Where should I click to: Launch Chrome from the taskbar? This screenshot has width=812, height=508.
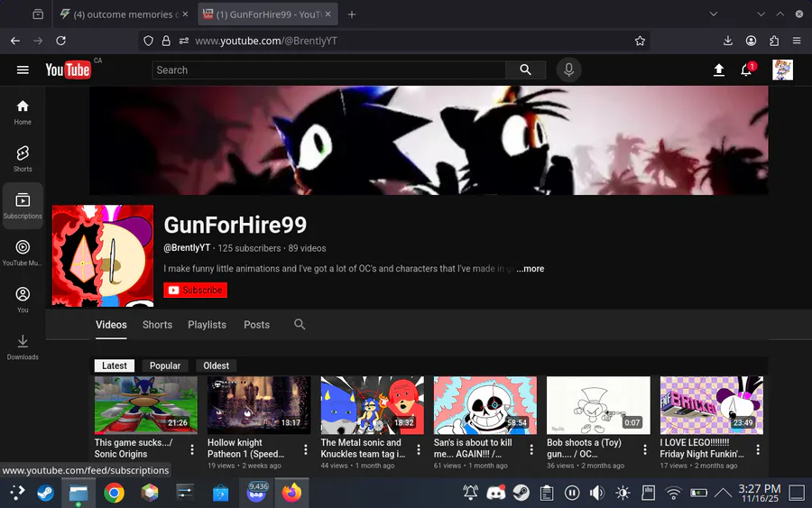(x=114, y=493)
